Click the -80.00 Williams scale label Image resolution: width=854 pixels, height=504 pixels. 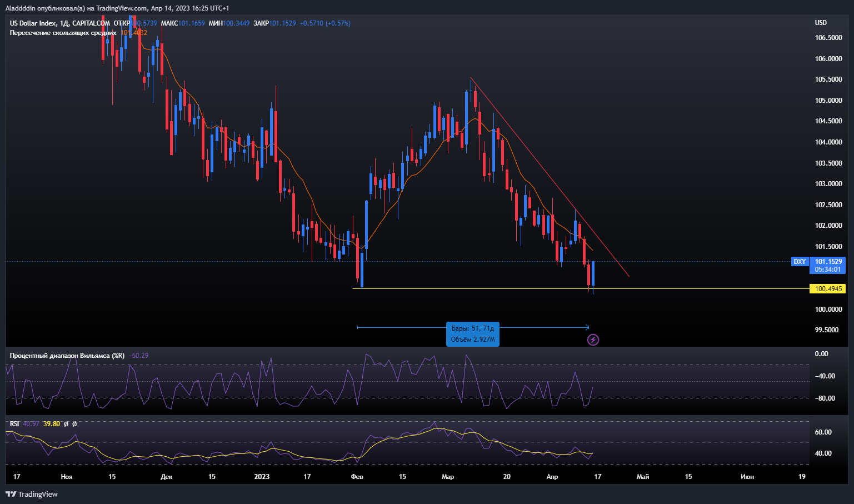point(825,398)
